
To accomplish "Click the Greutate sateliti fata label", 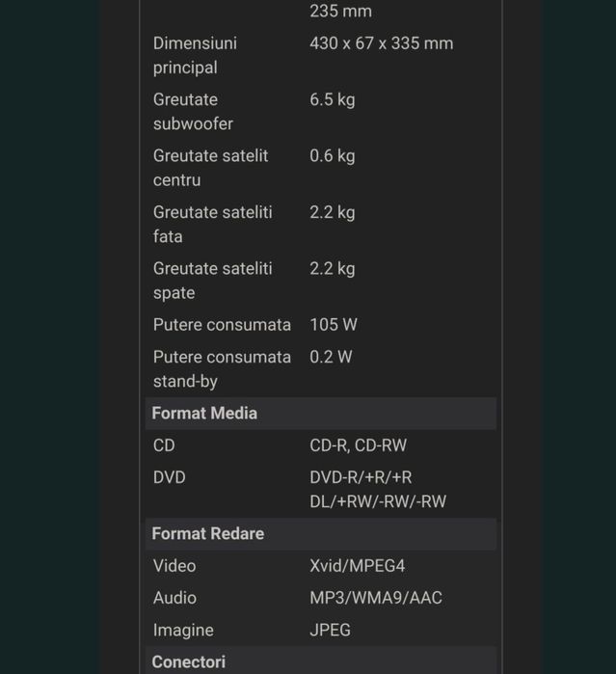I will 212,224.
